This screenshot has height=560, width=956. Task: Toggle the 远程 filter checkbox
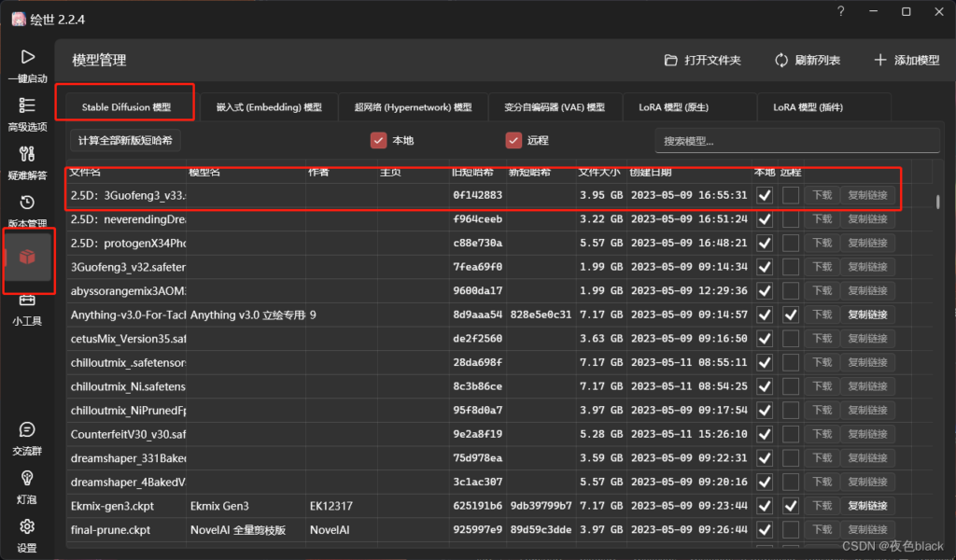tap(513, 141)
